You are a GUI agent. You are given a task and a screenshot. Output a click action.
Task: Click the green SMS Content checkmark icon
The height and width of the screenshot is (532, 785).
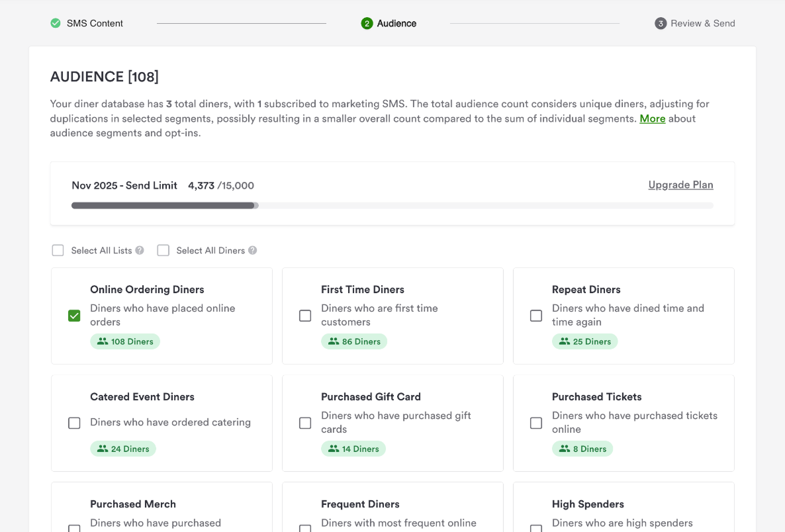point(56,23)
